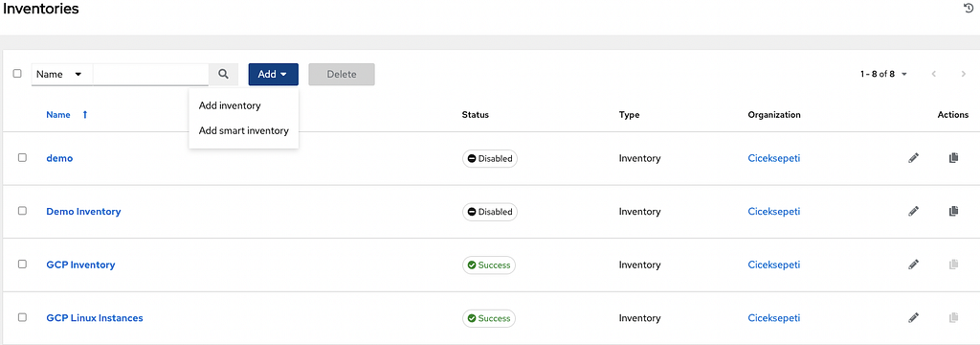
Task: Open the Name search filter dropdown
Action: tap(62, 74)
